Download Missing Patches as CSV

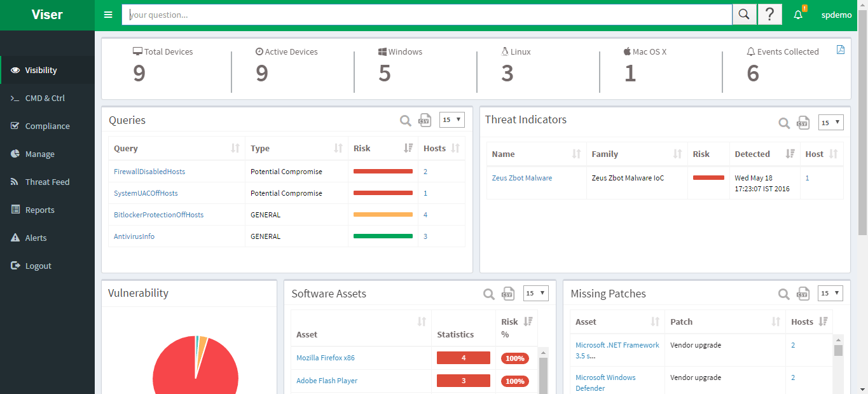click(804, 294)
